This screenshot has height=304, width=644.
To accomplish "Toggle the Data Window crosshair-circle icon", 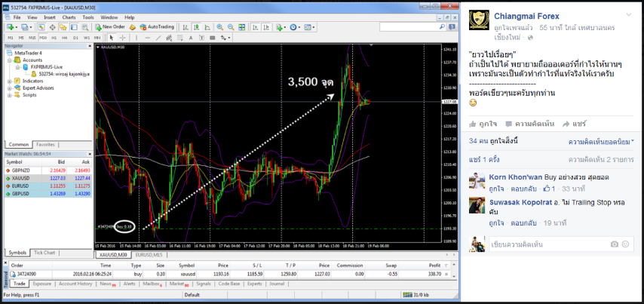I will click(53, 27).
